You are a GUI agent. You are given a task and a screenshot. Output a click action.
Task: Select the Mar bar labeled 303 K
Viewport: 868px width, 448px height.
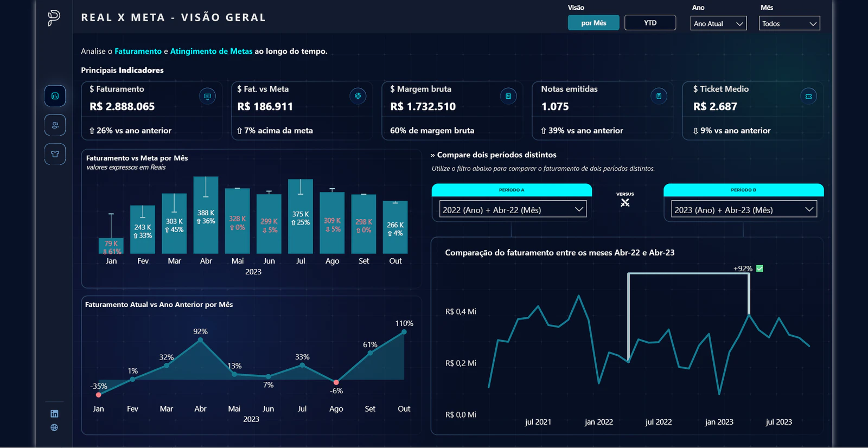174,223
